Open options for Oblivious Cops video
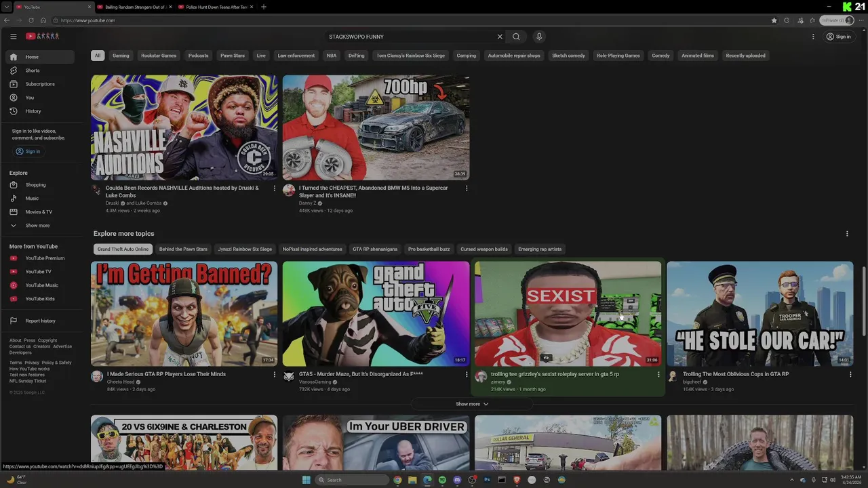Screen dimensions: 868x488 [x=850, y=374]
